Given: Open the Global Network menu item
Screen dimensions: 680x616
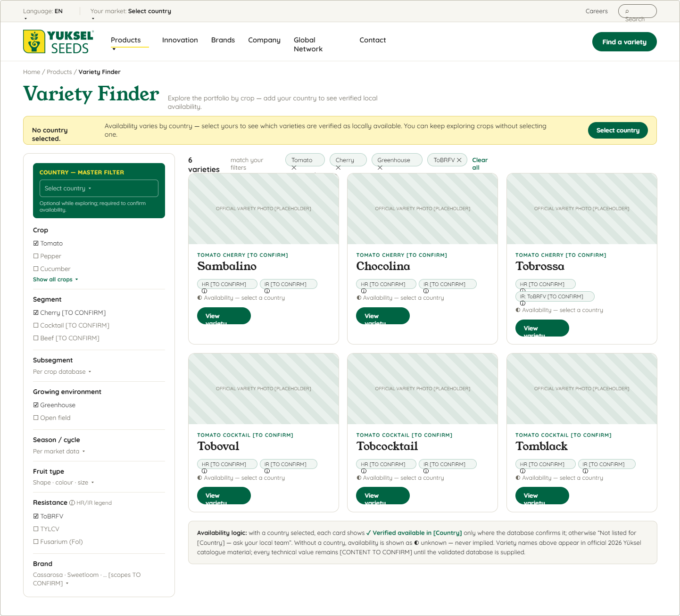Looking at the screenshot, I should point(308,44).
